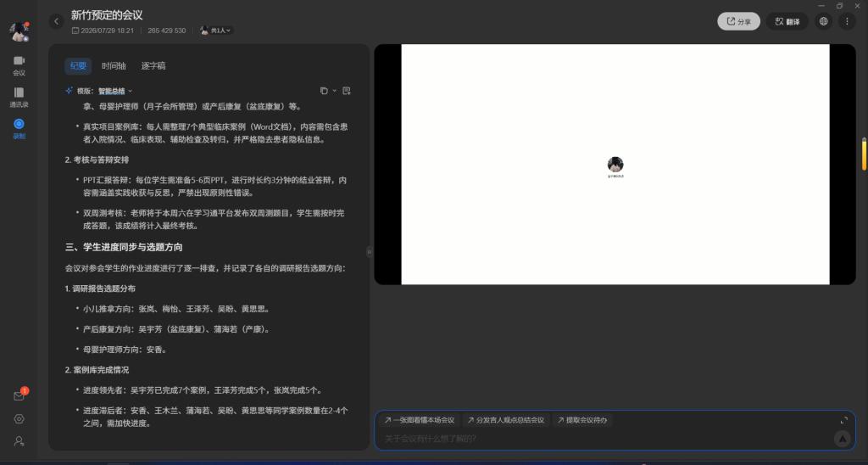The image size is (868, 465).
Task: Click the right edge vertical scrollbar thumb
Action: point(864,154)
